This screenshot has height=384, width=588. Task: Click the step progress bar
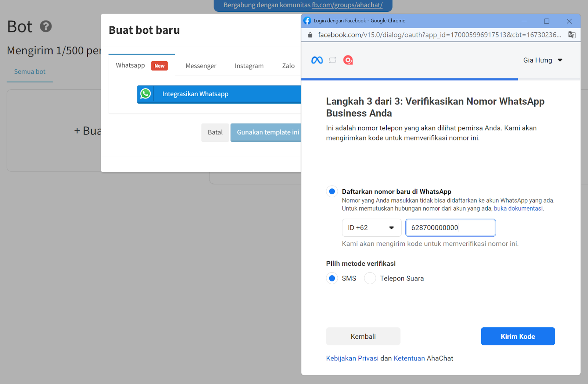click(441, 79)
